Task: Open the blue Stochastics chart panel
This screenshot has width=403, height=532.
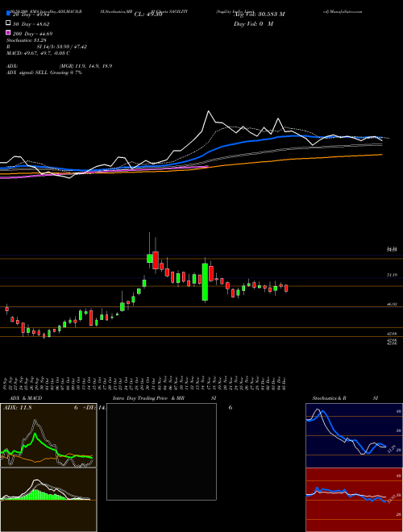Action: (354, 435)
